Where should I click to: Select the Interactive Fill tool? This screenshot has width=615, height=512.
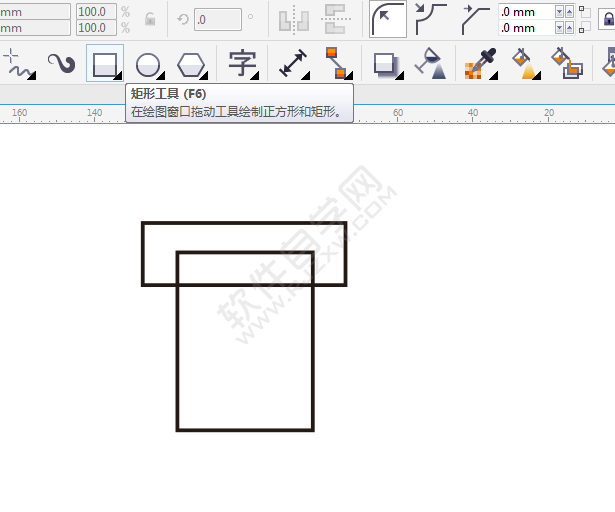pos(526,63)
